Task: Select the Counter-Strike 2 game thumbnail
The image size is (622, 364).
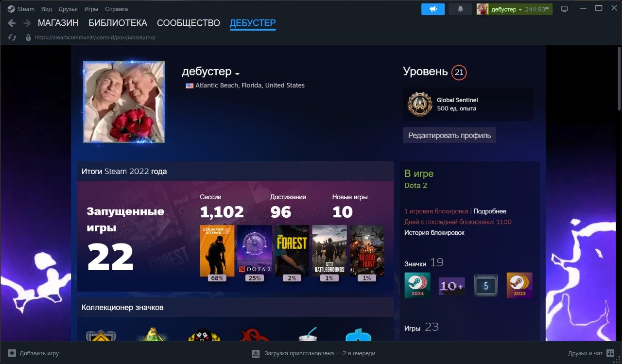Action: tap(217, 250)
